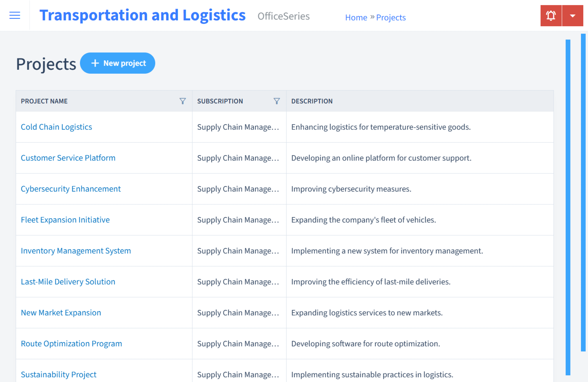Select the Customer Service Platform project
The width and height of the screenshot is (588, 382).
coord(68,158)
